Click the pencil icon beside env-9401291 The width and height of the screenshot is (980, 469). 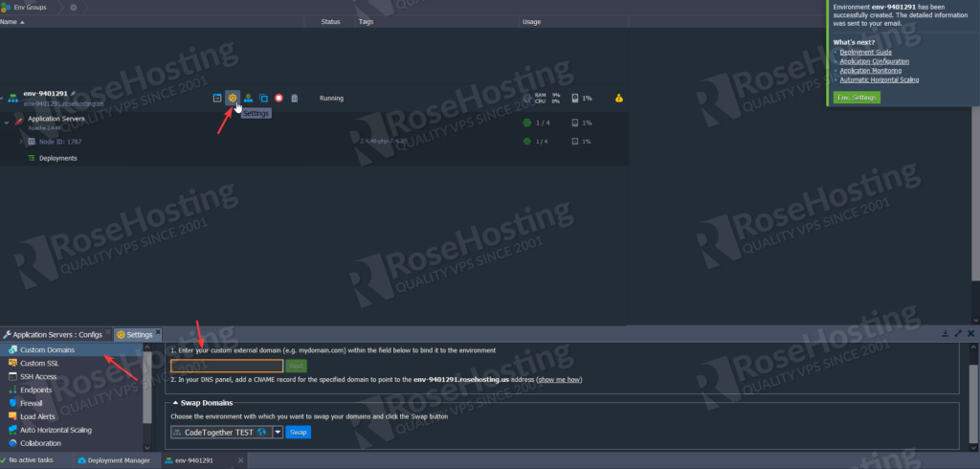pos(73,93)
